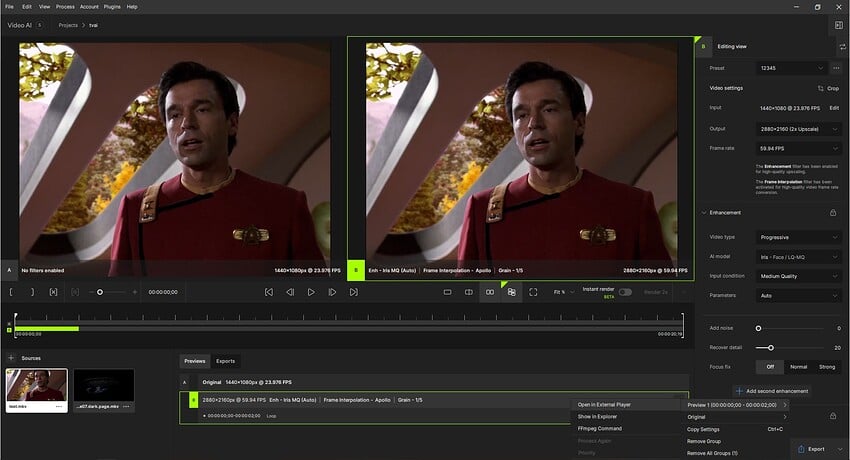Toggle the right side panel icon
The image size is (850, 460).
coord(839,25)
